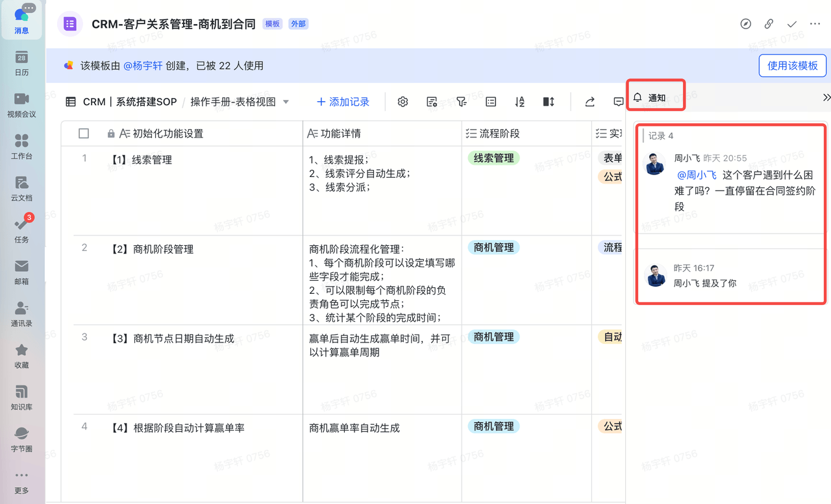The width and height of the screenshot is (831, 504).
Task: Open 更多 menu in sidebar
Action: [x=21, y=481]
